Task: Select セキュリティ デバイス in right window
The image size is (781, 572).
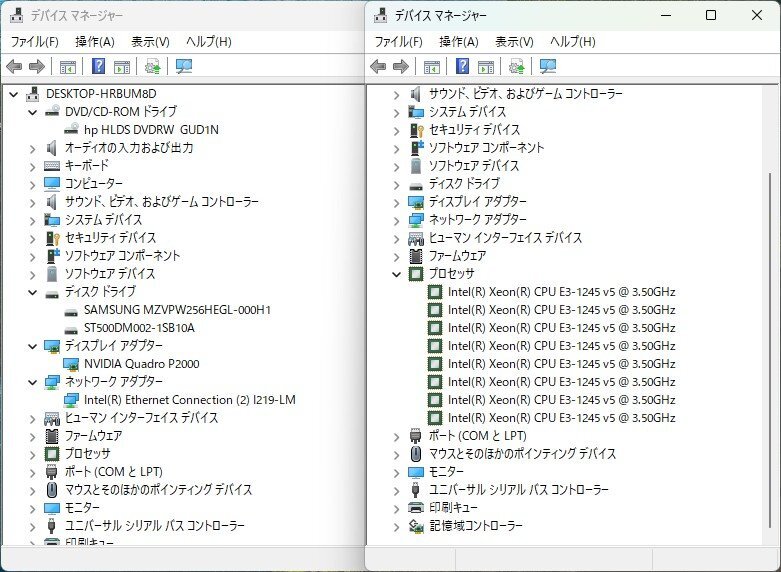Action: pos(474,130)
